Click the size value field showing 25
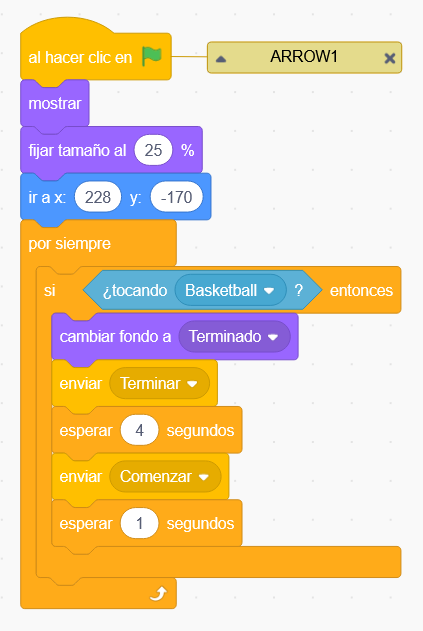 click(153, 150)
